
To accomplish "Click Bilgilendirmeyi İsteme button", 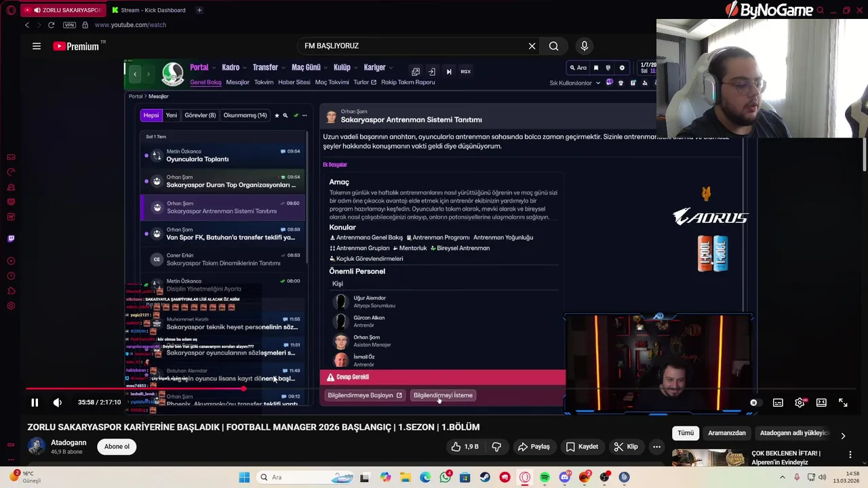I will 443,395.
